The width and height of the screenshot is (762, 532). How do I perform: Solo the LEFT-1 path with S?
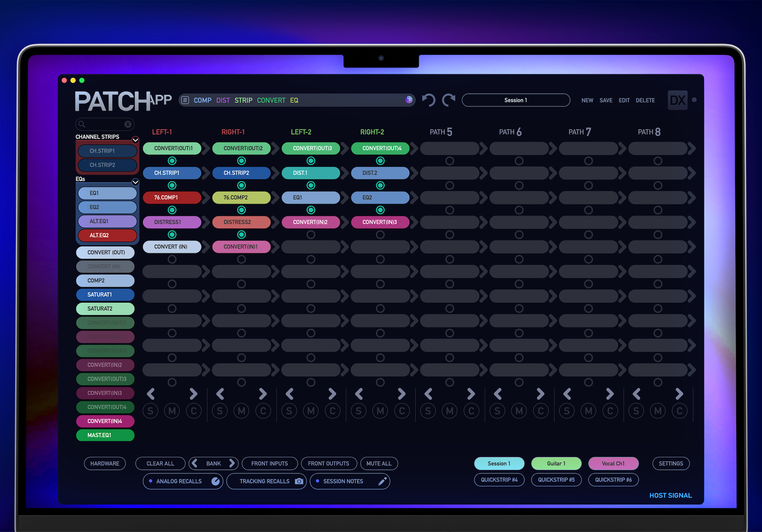(150, 411)
